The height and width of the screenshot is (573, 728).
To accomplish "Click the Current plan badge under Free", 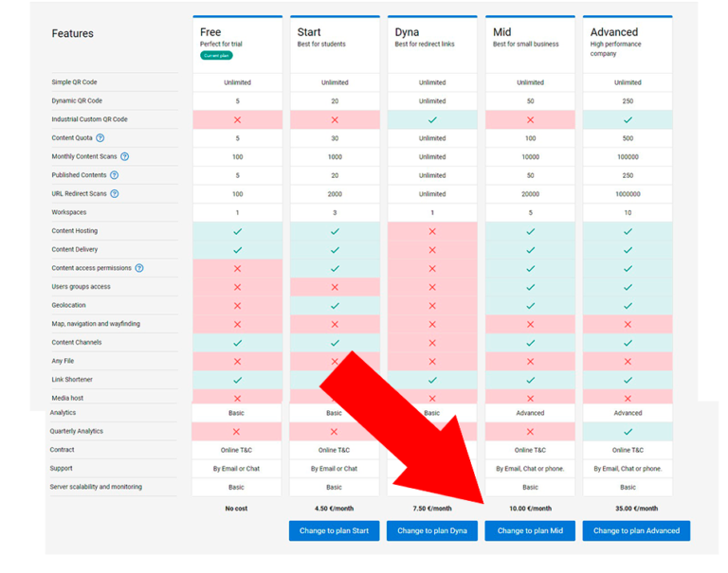I will click(x=216, y=55).
